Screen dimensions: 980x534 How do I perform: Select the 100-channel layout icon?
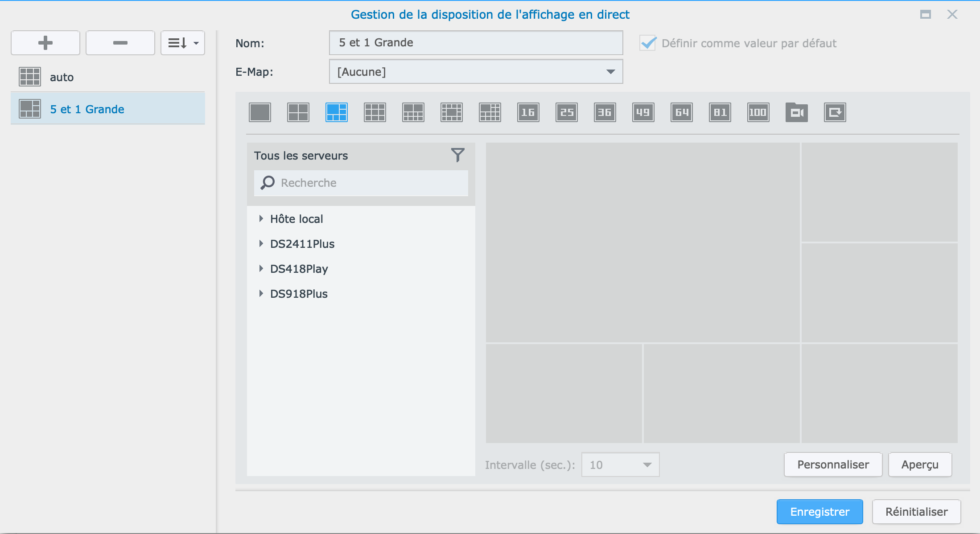[x=758, y=112]
